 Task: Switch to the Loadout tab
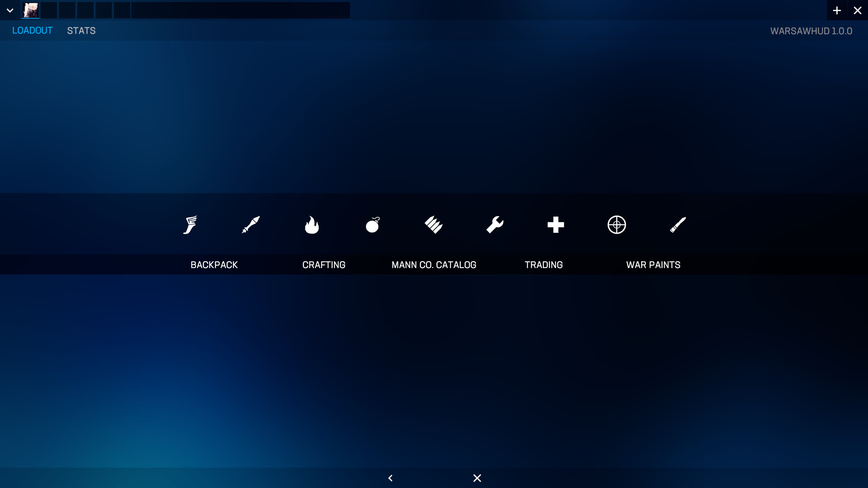(x=32, y=30)
